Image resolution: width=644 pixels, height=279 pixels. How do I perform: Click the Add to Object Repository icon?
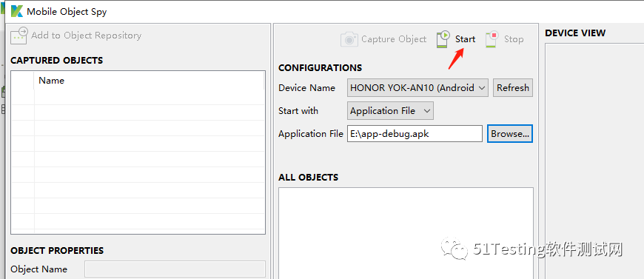(x=19, y=36)
